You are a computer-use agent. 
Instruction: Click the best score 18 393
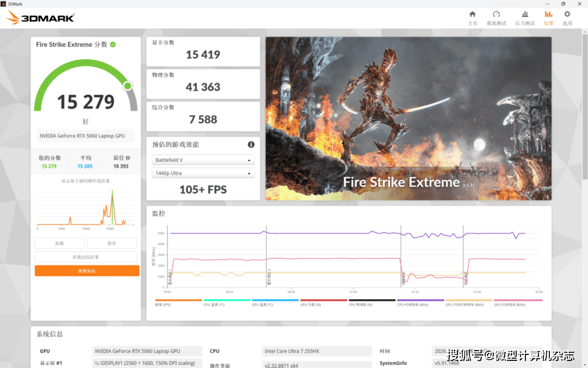tap(121, 166)
